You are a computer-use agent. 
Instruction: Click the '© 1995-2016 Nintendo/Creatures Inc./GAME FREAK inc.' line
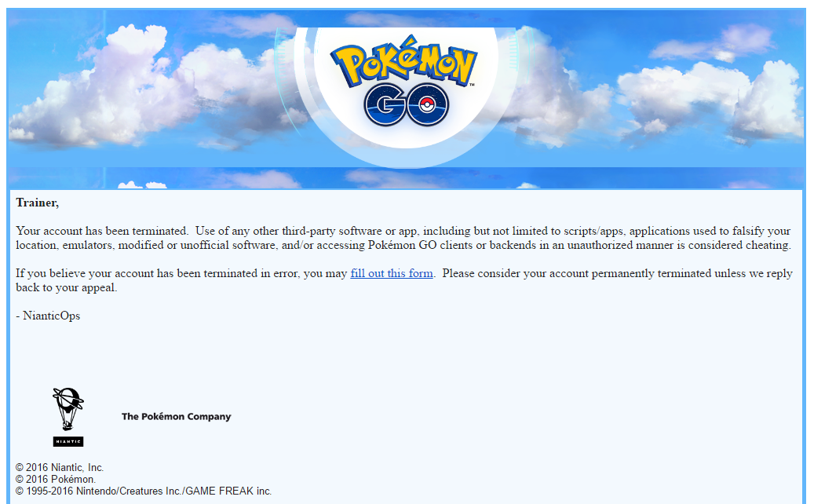click(x=144, y=491)
